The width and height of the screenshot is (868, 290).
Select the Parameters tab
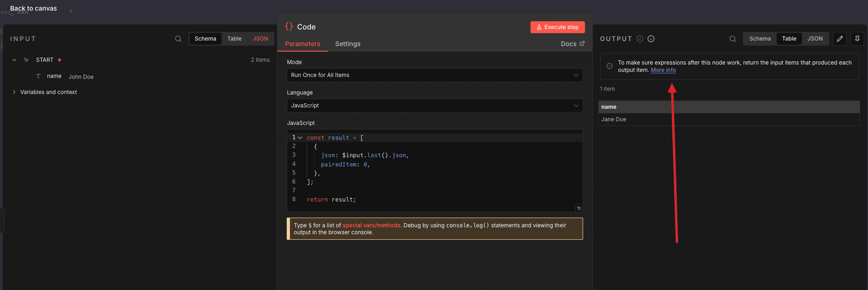click(x=302, y=44)
